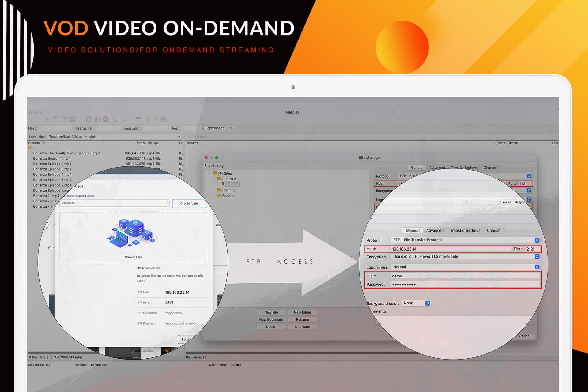Screen dimensions: 588x392
Task: Select Bonanza Season 4.mp4 file
Action: [52, 158]
